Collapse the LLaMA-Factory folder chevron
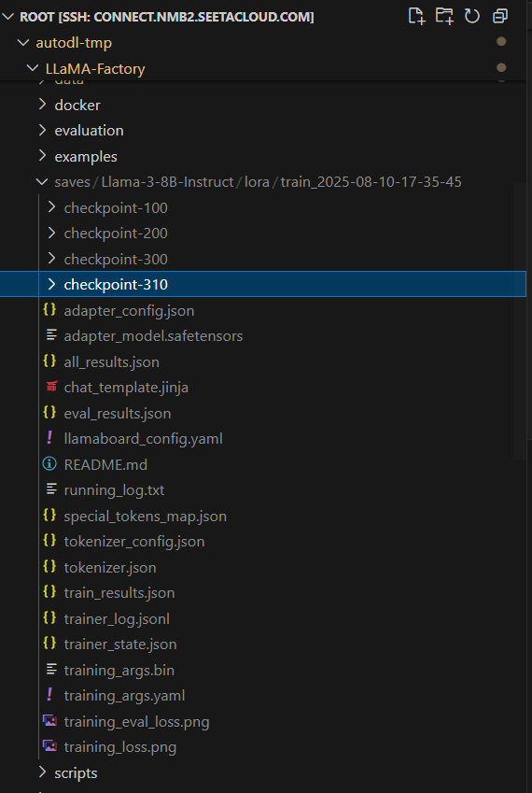 (x=33, y=68)
